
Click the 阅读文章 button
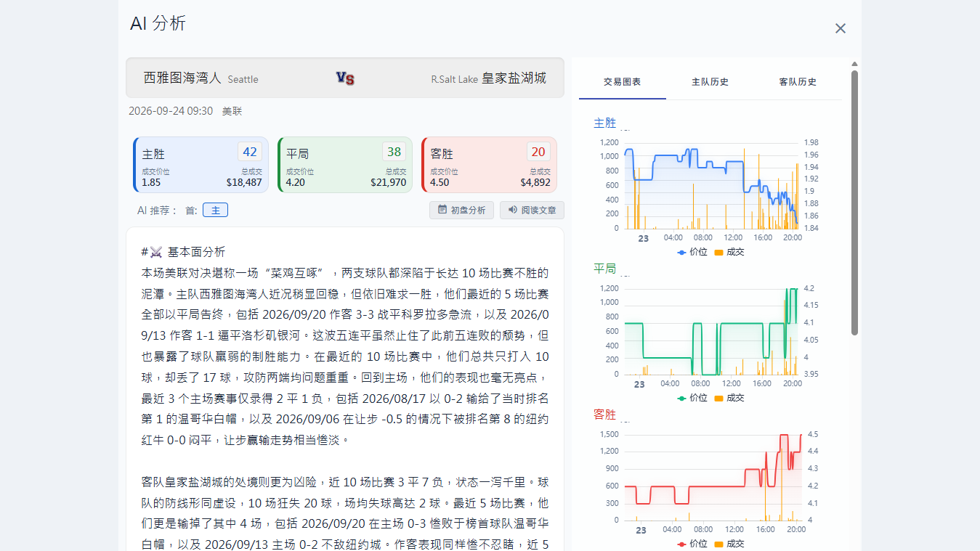tap(532, 210)
